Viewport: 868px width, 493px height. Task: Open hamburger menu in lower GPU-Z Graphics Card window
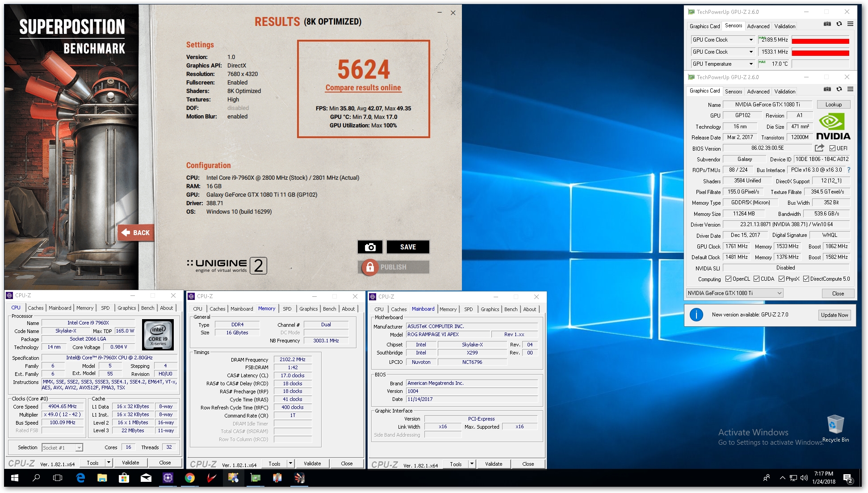pos(850,89)
